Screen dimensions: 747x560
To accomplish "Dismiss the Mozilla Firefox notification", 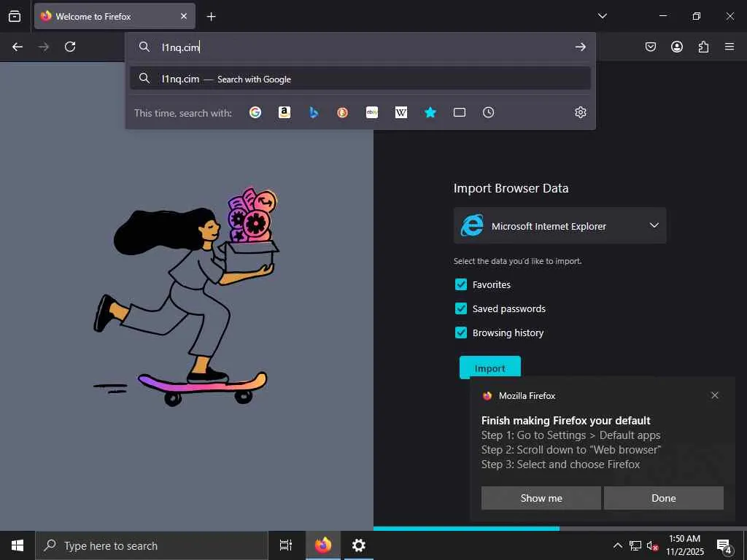I will (x=715, y=395).
